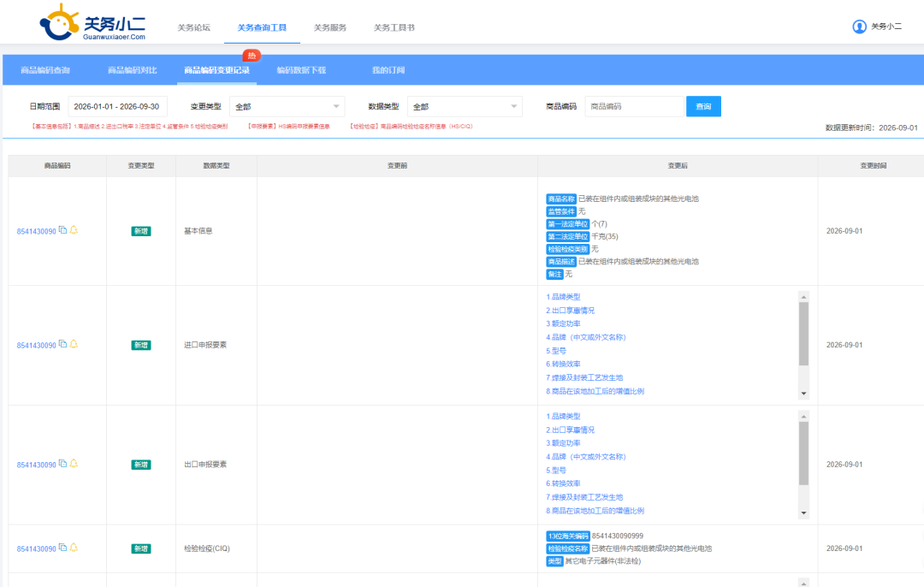The width and height of the screenshot is (924, 587).
Task: Select 关务查询工具 in top navigation
Action: (x=263, y=27)
